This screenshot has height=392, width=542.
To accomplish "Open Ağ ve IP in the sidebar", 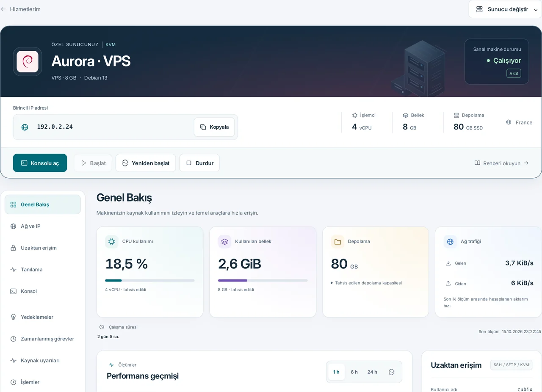I will pos(43,226).
